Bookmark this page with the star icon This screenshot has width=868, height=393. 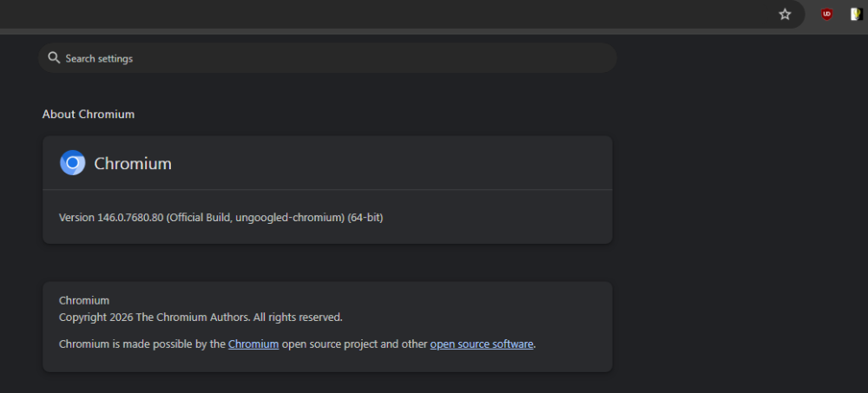coord(785,15)
